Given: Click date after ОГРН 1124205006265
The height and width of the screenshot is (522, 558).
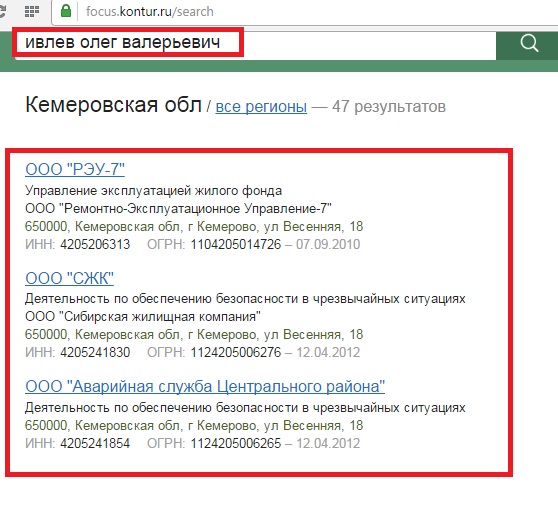Looking at the screenshot, I should pos(328,443).
